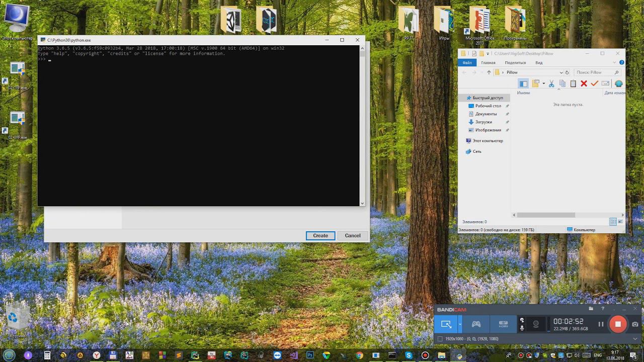The image size is (644, 362).
Task: Click the Copy icon in Explorer toolbar
Action: click(562, 83)
